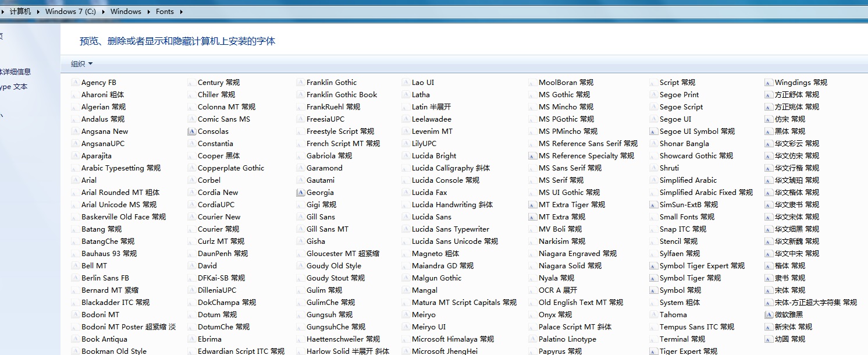Open the 体详细信息 sidebar link
Viewport: 868px width, 355px height.
pyautogui.click(x=15, y=72)
